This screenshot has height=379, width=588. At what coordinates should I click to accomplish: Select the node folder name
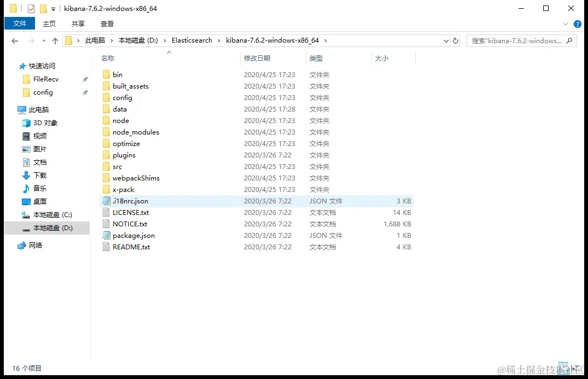click(x=121, y=121)
